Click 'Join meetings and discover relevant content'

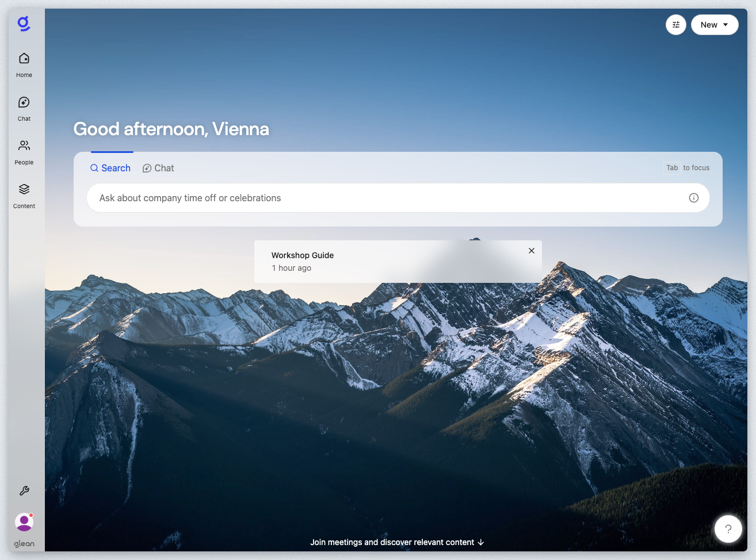coord(392,542)
